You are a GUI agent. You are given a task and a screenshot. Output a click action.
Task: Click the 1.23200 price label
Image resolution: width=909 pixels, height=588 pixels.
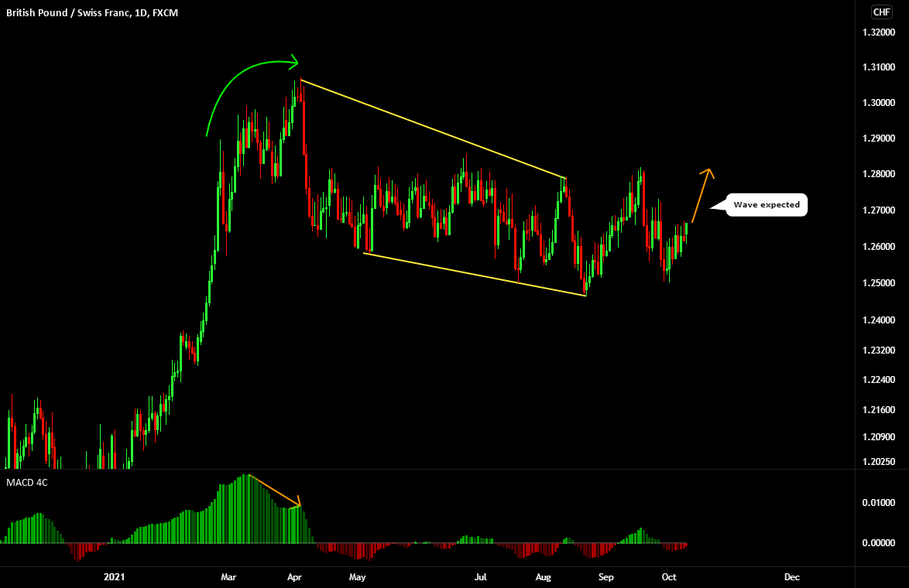(x=878, y=350)
